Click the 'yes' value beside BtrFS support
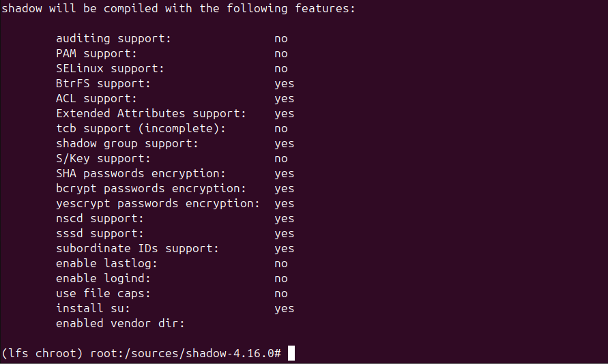608x364 pixels. tap(284, 84)
